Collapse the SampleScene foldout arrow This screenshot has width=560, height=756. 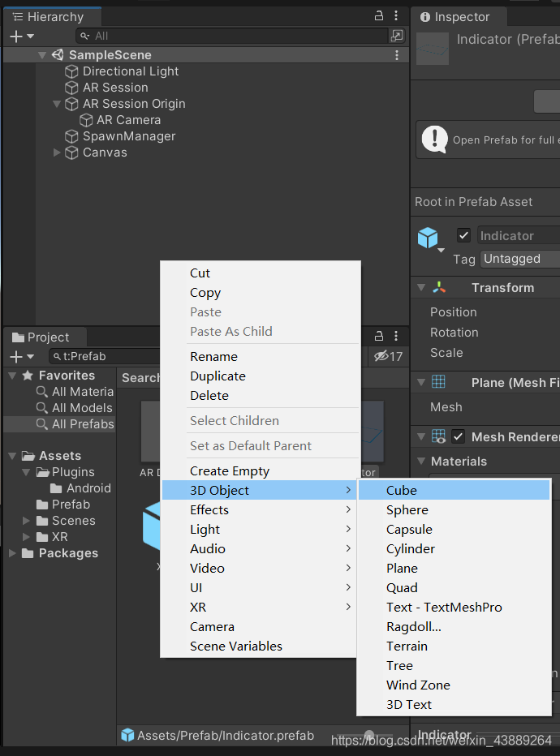point(42,55)
